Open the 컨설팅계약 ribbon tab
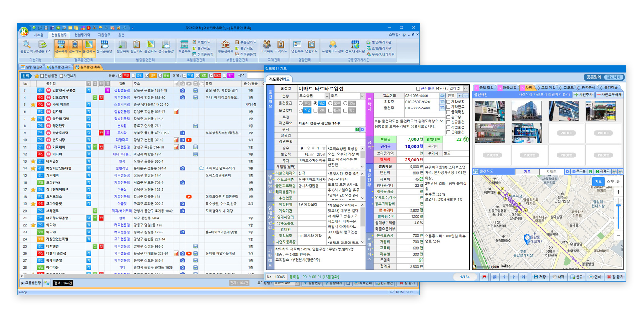This screenshot has height=322, width=644. tap(82, 35)
